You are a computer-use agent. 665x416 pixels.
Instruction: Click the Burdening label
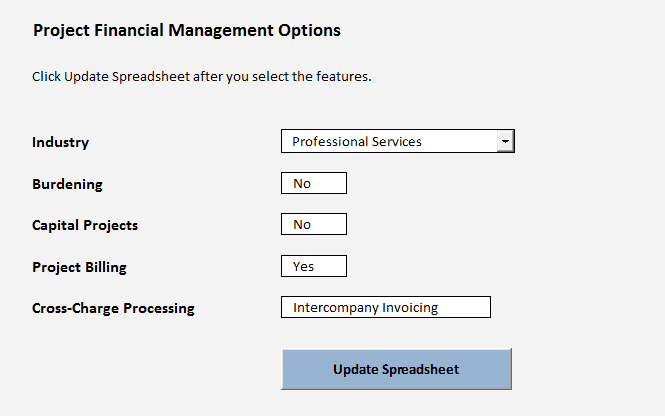pos(67,184)
